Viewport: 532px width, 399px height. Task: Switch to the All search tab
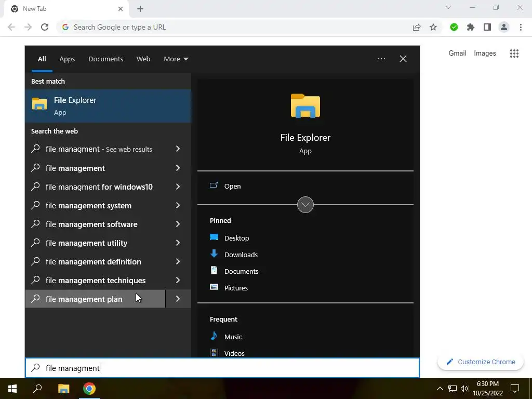42,59
